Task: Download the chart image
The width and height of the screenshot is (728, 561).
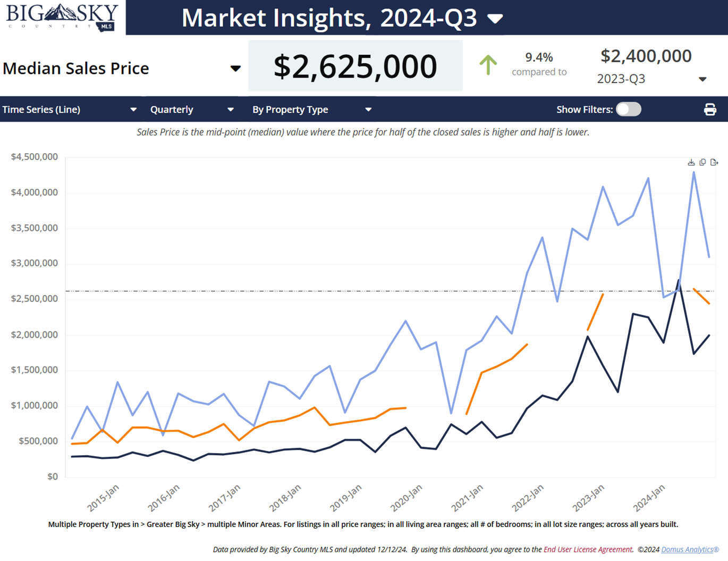Action: pos(691,162)
